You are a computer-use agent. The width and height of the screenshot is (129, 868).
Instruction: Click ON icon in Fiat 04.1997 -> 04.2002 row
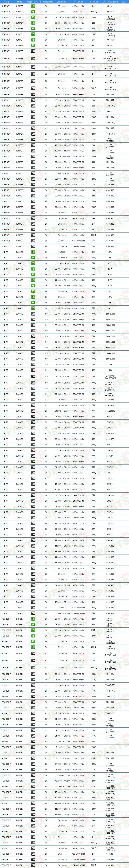(33, 467)
